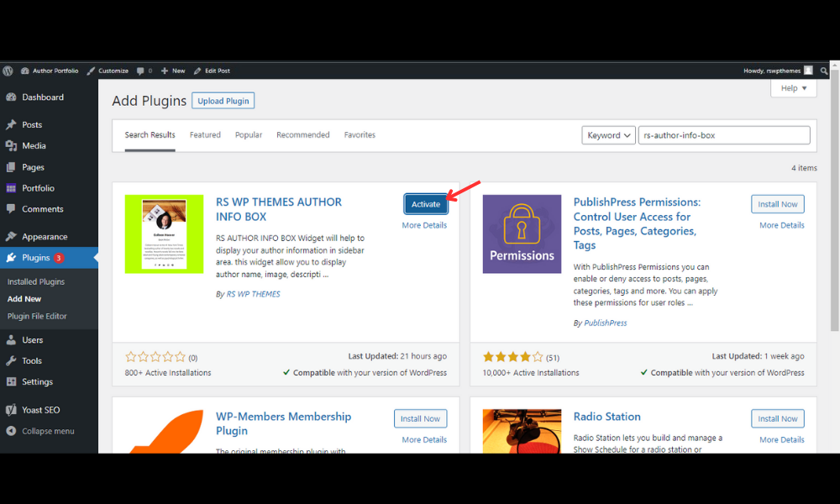This screenshot has width=840, height=504.
Task: Install Radio Station plugin
Action: (777, 419)
